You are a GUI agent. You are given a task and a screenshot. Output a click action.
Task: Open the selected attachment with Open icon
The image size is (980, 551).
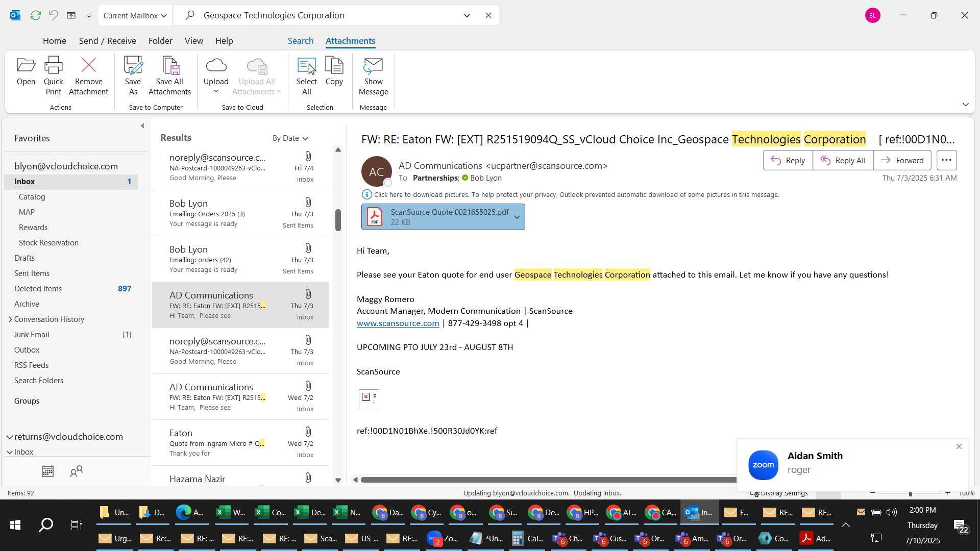[x=26, y=71]
